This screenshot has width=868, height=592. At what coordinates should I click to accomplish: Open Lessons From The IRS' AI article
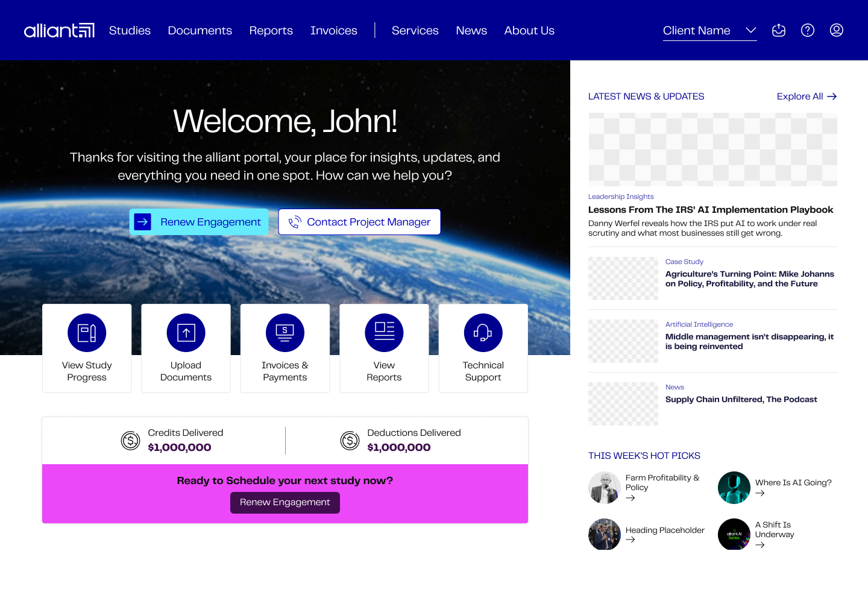(711, 210)
